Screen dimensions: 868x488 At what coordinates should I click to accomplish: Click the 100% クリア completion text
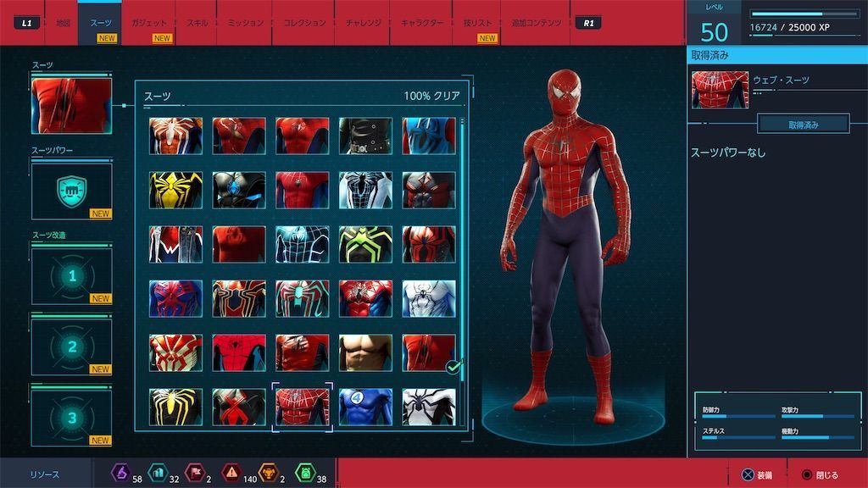click(431, 97)
